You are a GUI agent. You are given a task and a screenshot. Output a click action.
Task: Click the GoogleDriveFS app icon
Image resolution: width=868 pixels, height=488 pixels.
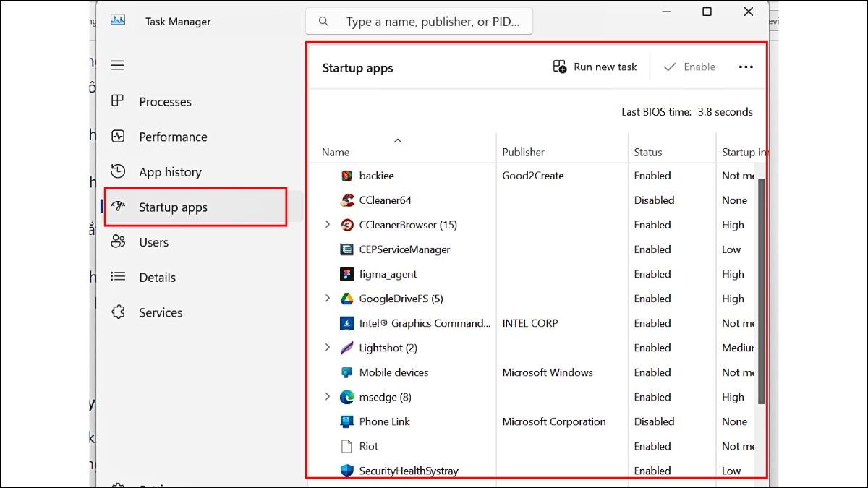click(346, 298)
